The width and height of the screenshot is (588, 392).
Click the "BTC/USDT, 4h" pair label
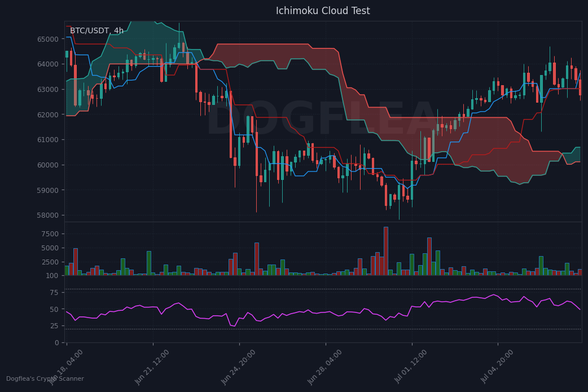[96, 30]
